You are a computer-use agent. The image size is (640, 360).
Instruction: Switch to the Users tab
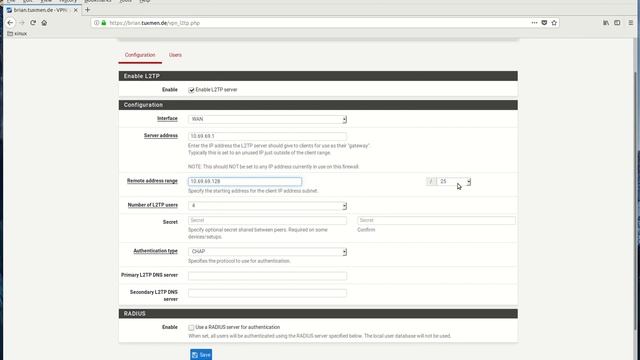pos(175,55)
